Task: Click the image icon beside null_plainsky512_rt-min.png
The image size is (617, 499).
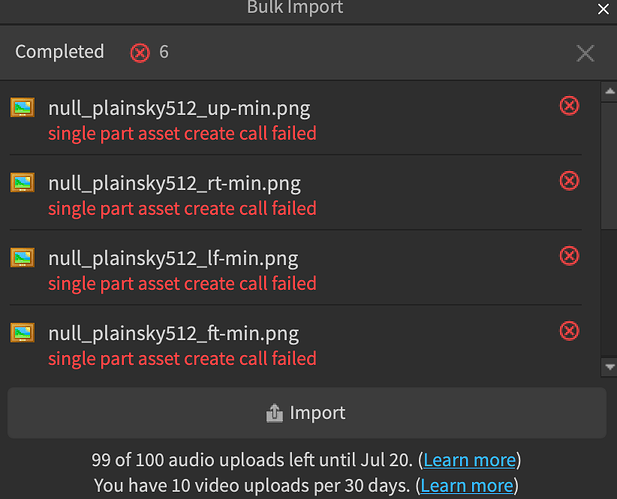Action: click(22, 182)
